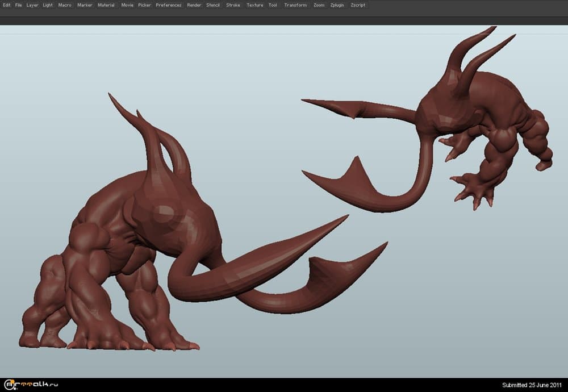568x392 pixels.
Task: Open the Stroke menu
Action: (x=233, y=5)
